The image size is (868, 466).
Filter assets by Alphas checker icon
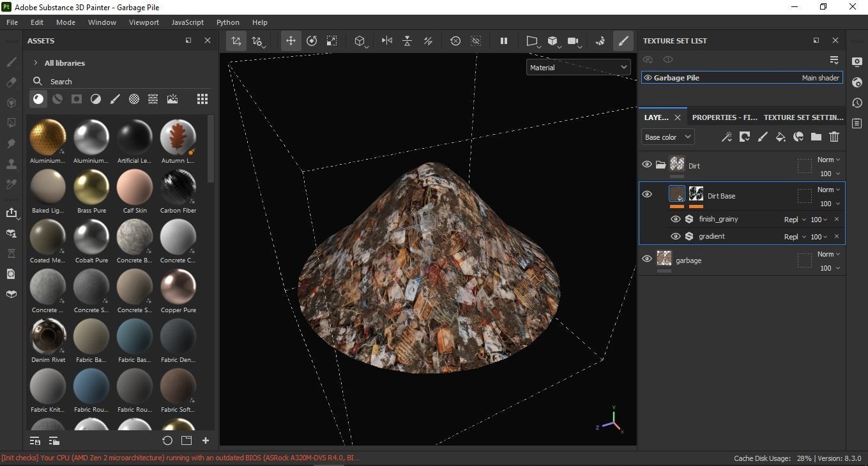pyautogui.click(x=134, y=99)
